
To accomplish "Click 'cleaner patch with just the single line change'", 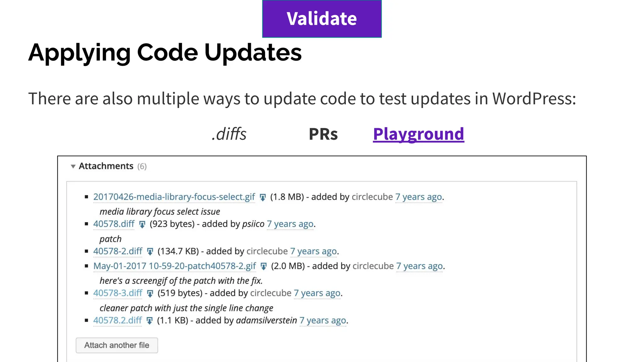I will click(186, 308).
